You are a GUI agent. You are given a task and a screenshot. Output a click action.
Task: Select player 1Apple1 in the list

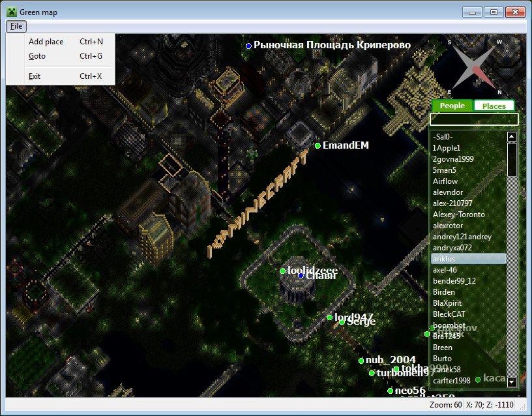[x=447, y=148]
